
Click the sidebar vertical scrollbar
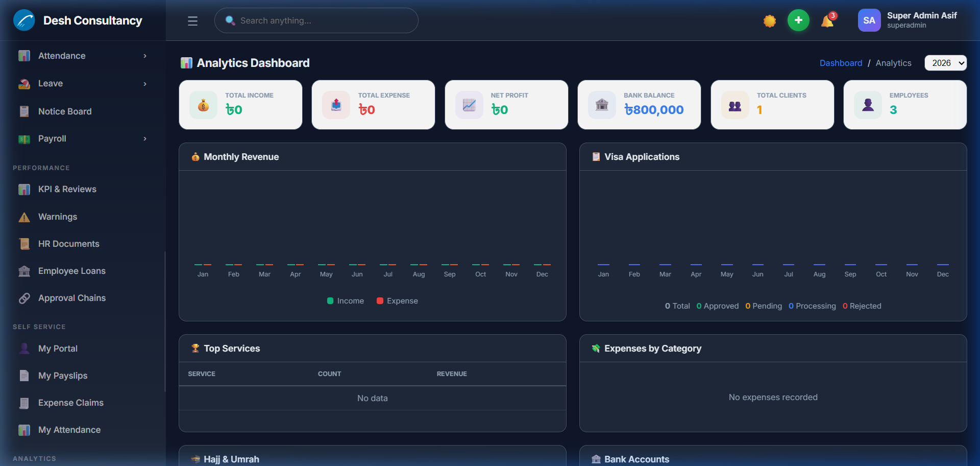pos(165,322)
